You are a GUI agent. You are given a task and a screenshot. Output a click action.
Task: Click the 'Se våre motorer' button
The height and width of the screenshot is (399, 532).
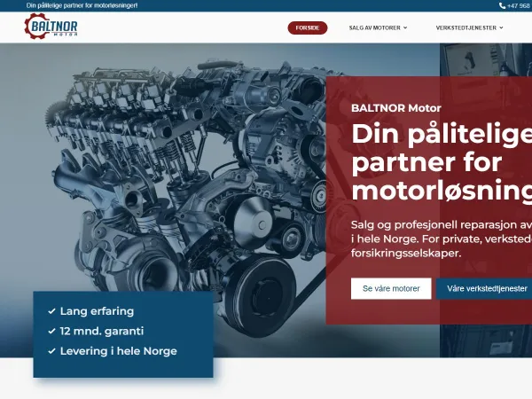(391, 289)
